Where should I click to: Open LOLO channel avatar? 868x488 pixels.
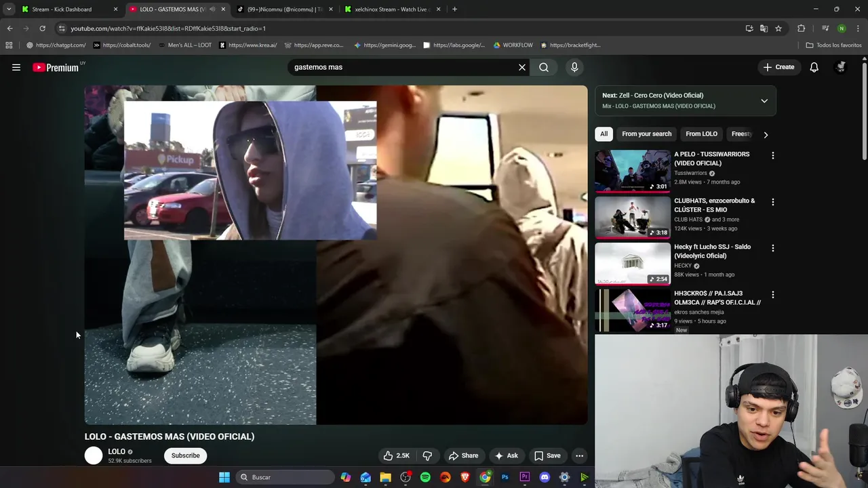click(x=94, y=455)
